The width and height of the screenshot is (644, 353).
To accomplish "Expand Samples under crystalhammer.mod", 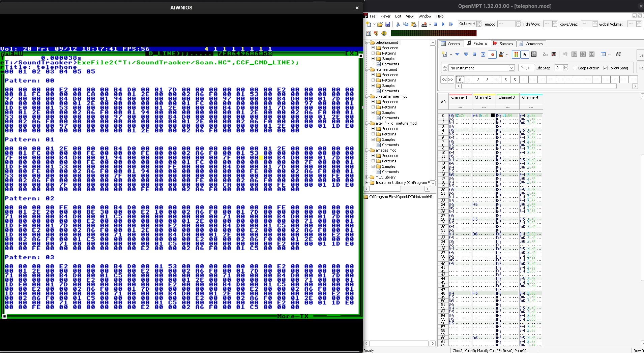I will click(373, 113).
